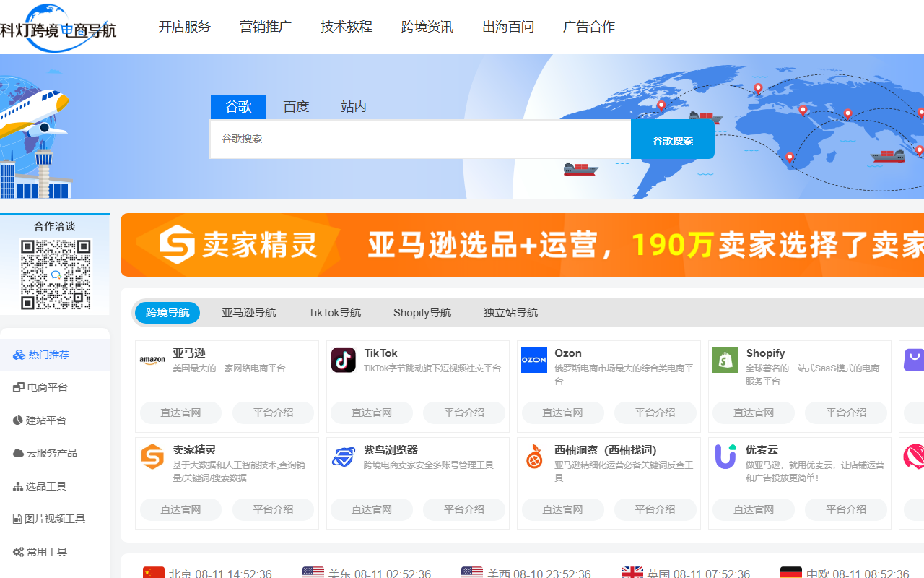Image resolution: width=924 pixels, height=578 pixels.
Task: Click 平台介绍 under TikTok
Action: click(x=464, y=413)
